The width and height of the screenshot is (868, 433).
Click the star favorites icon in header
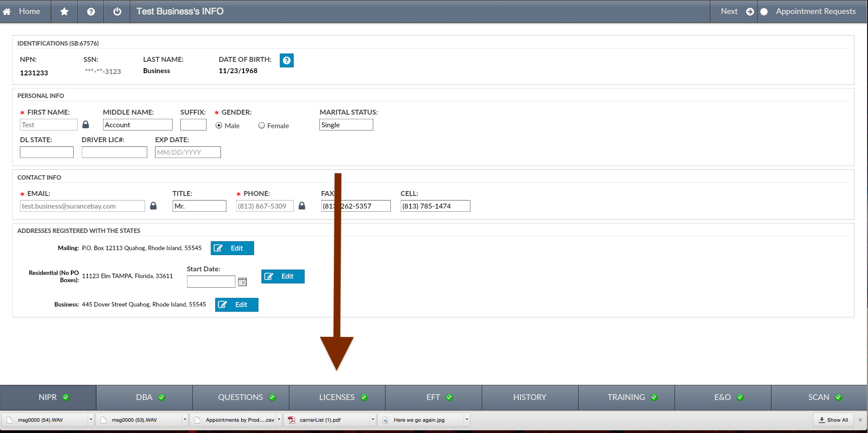[64, 11]
